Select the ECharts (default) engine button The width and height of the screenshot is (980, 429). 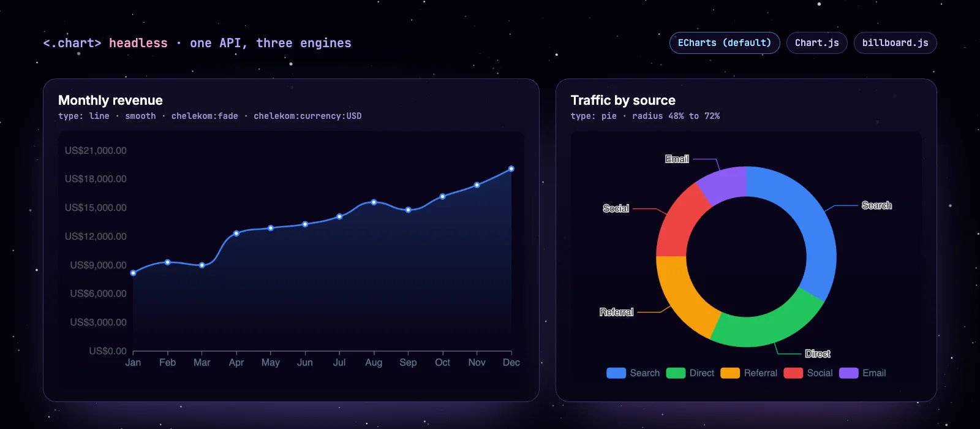(725, 43)
